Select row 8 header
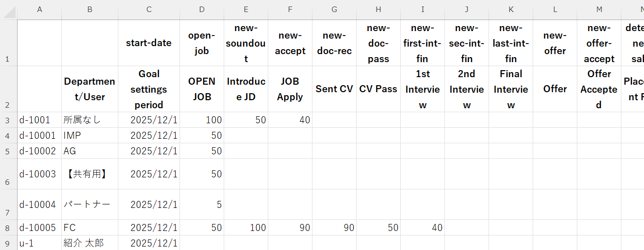Image resolution: width=644 pixels, height=250 pixels. point(8,227)
